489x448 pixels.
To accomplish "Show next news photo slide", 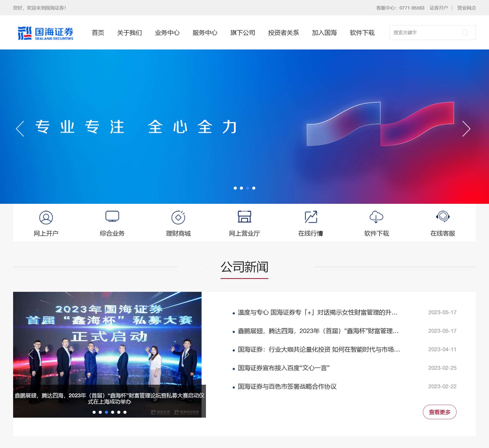I will [x=187, y=354].
